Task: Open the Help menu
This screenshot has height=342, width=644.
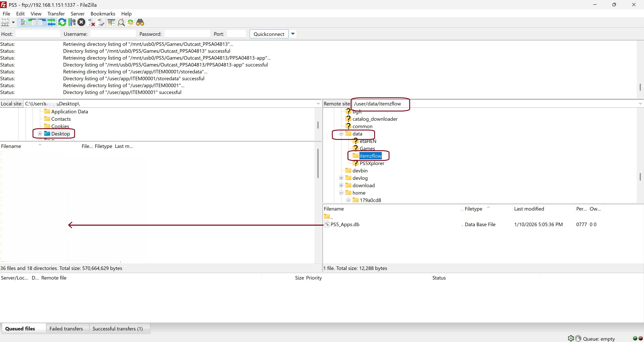Action: click(x=126, y=13)
